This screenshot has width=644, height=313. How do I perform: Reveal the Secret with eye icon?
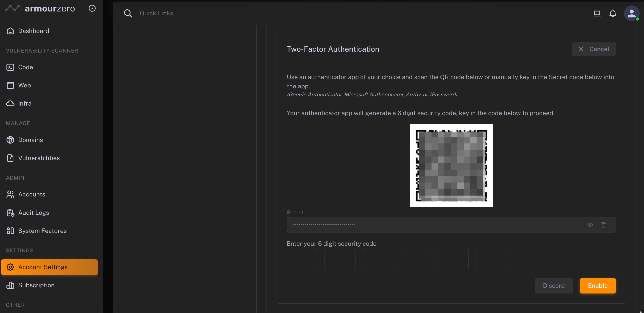tap(590, 225)
